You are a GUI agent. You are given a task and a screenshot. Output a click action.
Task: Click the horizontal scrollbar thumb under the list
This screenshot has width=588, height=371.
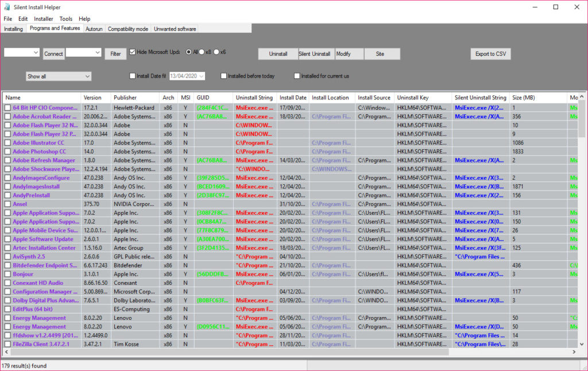click(x=230, y=352)
